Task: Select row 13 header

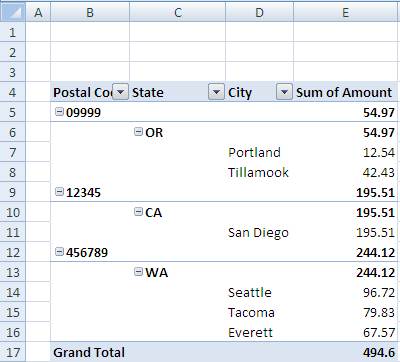Action: tap(13, 272)
